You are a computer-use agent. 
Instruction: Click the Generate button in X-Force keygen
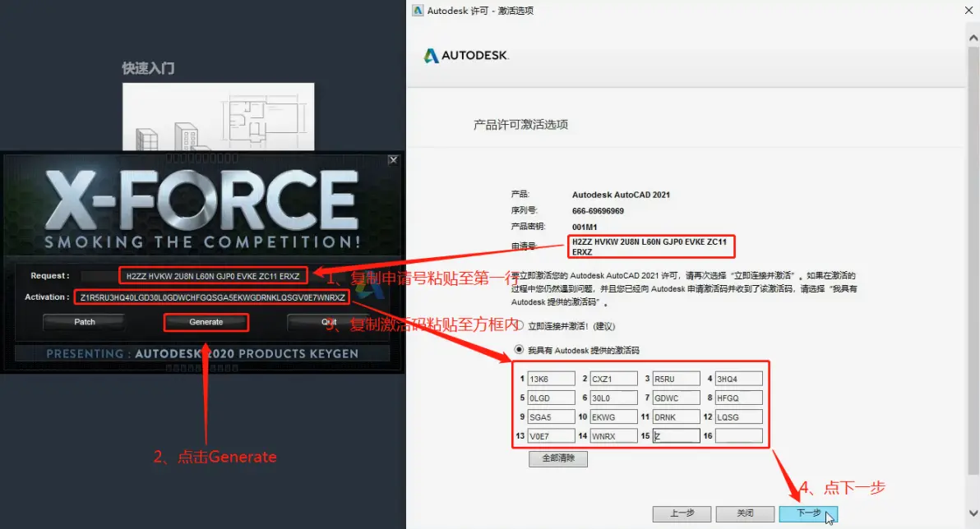coord(206,322)
